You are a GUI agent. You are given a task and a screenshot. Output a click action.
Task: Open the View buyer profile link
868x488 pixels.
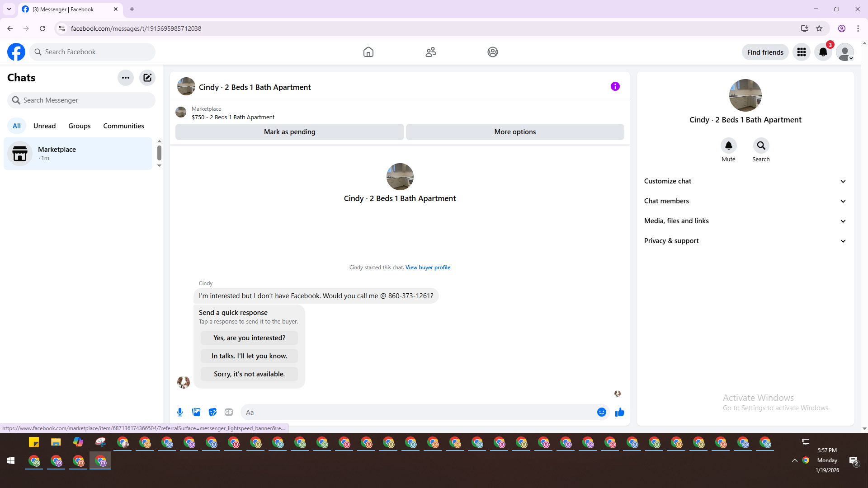click(428, 267)
